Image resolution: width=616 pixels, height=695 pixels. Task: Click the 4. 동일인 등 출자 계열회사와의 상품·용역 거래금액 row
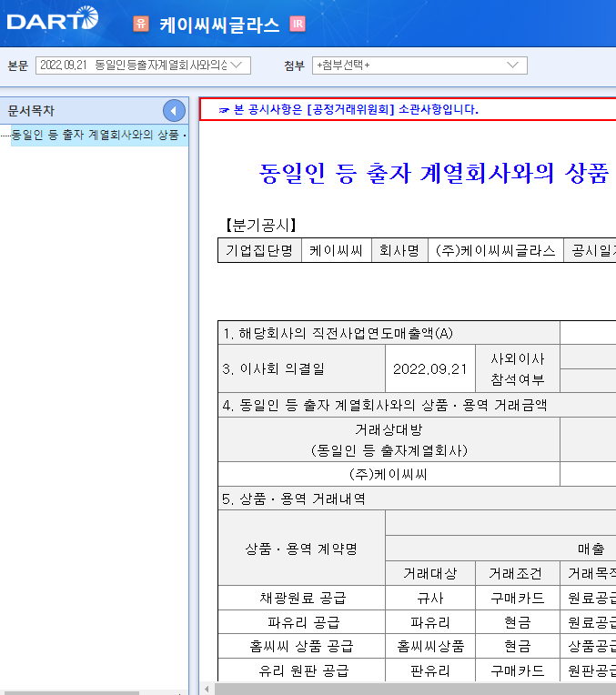pyautogui.click(x=417, y=405)
